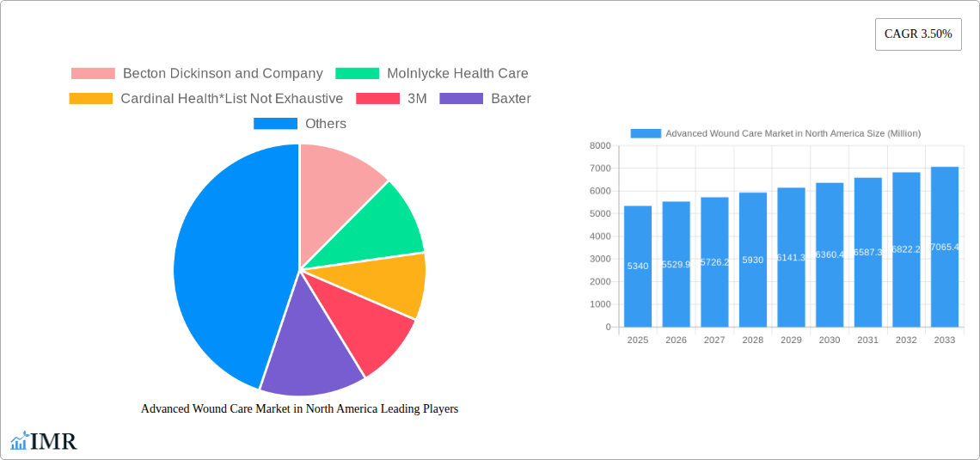Click the 2033 x-axis label
Viewport: 980px width, 460px height.
tap(945, 340)
